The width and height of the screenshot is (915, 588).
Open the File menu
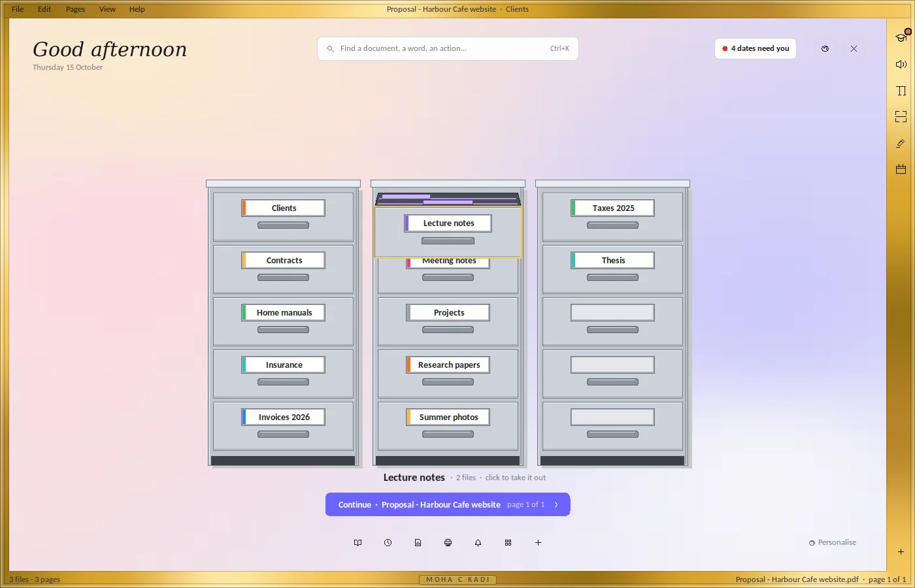(x=18, y=9)
